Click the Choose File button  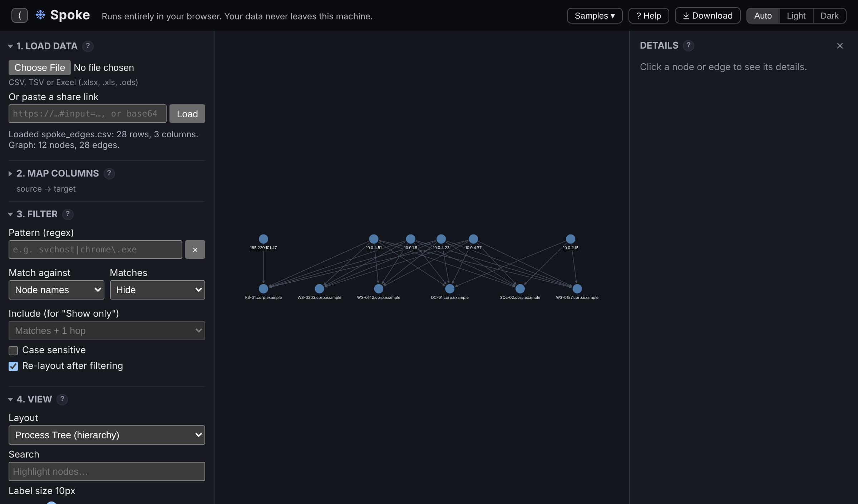point(40,68)
